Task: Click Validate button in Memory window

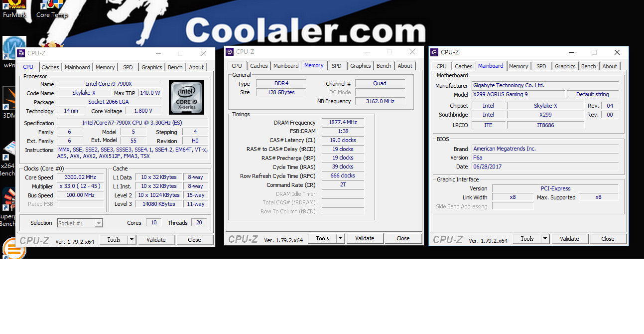Action: coord(365,238)
